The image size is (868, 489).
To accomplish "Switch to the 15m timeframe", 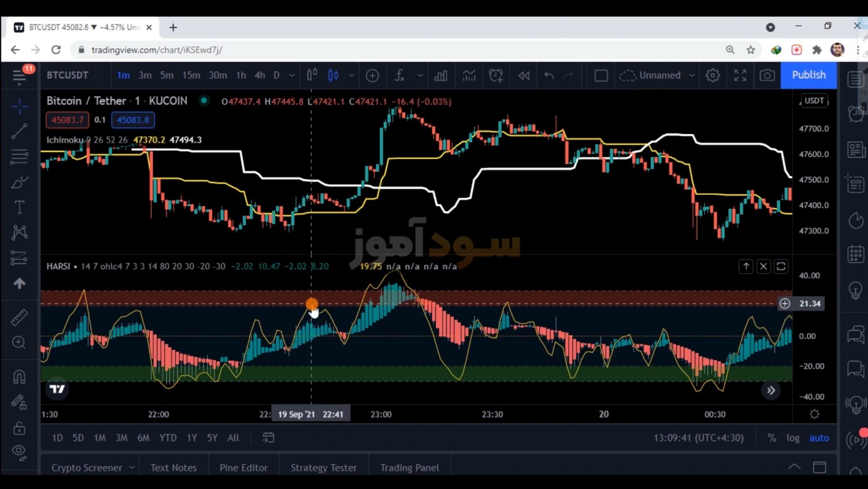I will pyautogui.click(x=191, y=76).
